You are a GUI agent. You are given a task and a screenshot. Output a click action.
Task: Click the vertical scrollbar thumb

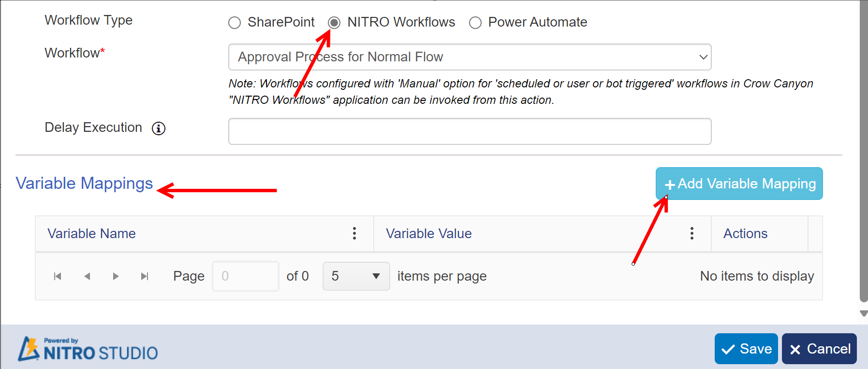click(864, 151)
